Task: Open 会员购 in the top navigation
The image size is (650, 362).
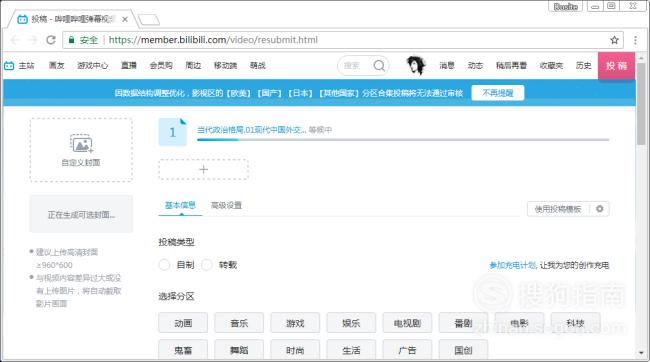Action: [x=161, y=66]
